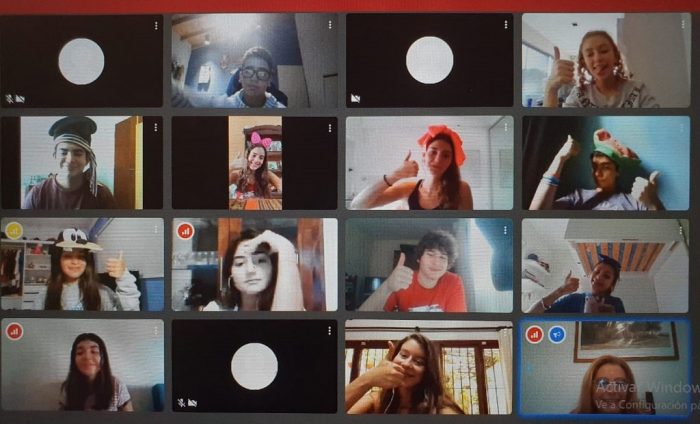
Task: Click the blue pin icon on highlighted tile
Action: (x=557, y=334)
